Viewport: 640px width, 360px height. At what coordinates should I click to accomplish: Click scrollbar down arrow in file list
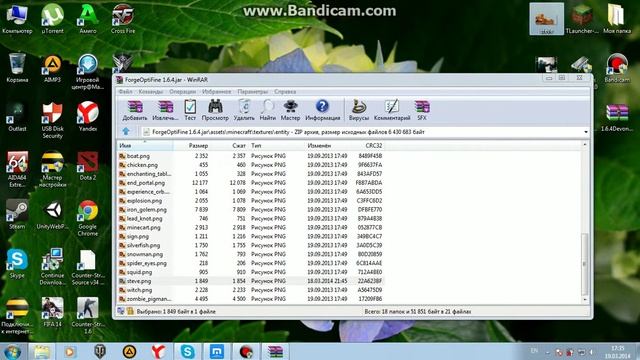pyautogui.click(x=585, y=300)
